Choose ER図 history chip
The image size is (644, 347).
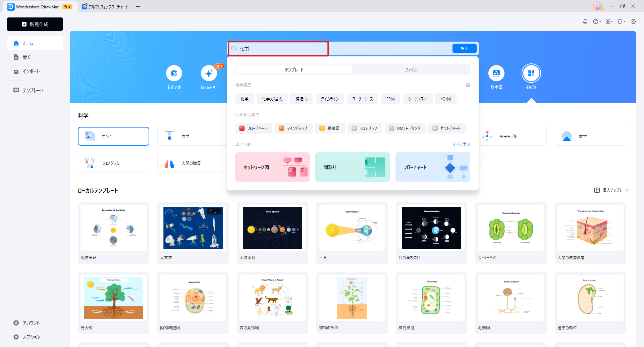pos(390,99)
